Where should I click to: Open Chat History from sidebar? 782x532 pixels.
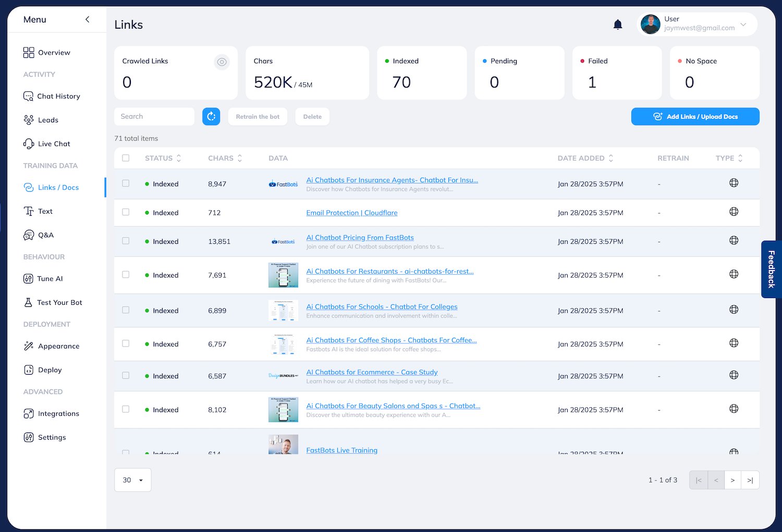pyautogui.click(x=58, y=96)
